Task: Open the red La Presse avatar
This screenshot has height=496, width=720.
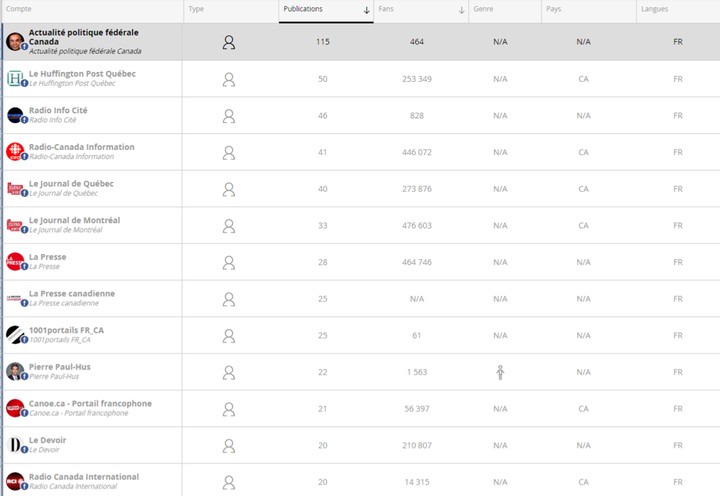Action: click(x=15, y=262)
